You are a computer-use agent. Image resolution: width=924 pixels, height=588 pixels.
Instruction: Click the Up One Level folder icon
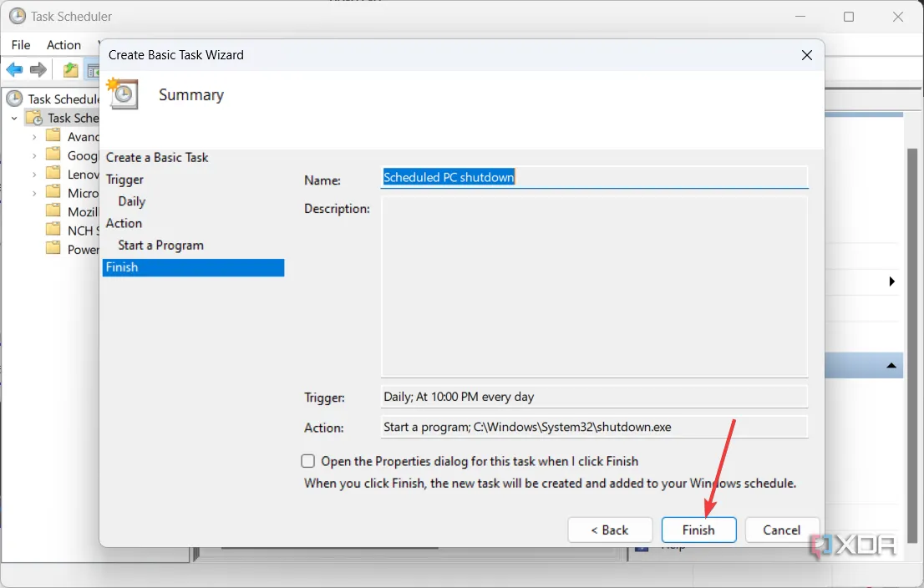tap(71, 70)
